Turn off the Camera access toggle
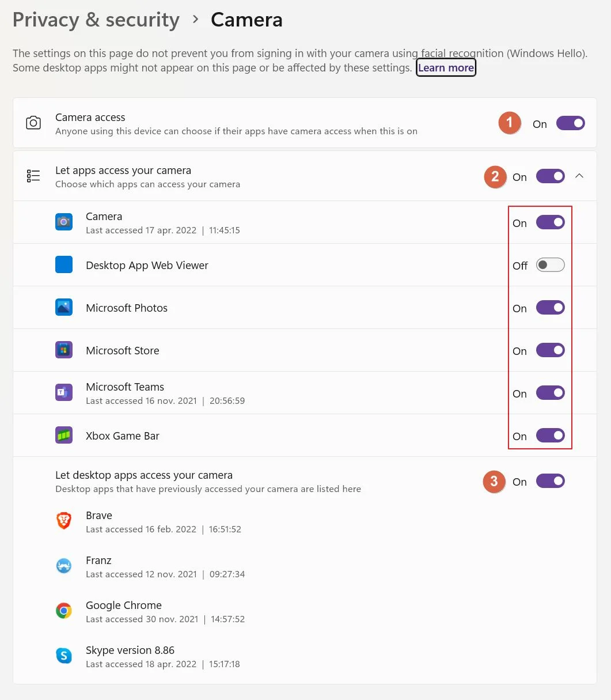Image resolution: width=611 pixels, height=700 pixels. pos(571,123)
